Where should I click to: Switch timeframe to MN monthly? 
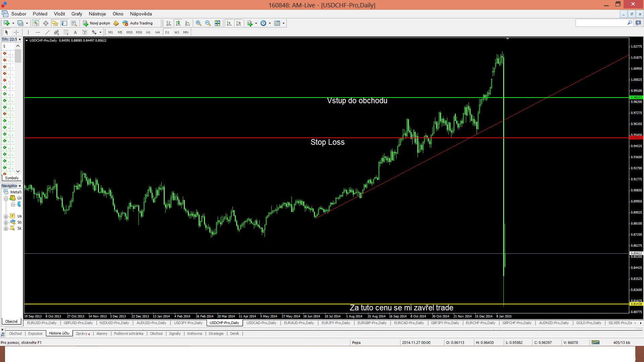(x=186, y=32)
